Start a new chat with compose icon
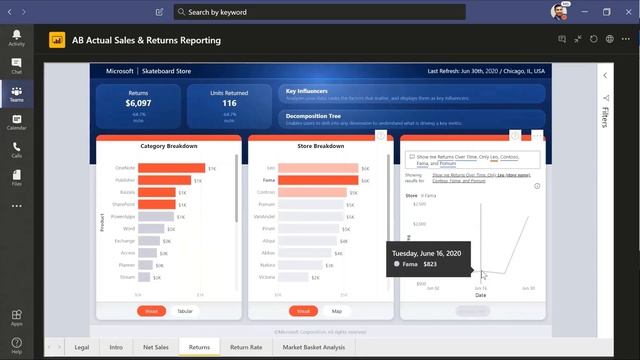The width and height of the screenshot is (640, 360). pyautogui.click(x=160, y=12)
